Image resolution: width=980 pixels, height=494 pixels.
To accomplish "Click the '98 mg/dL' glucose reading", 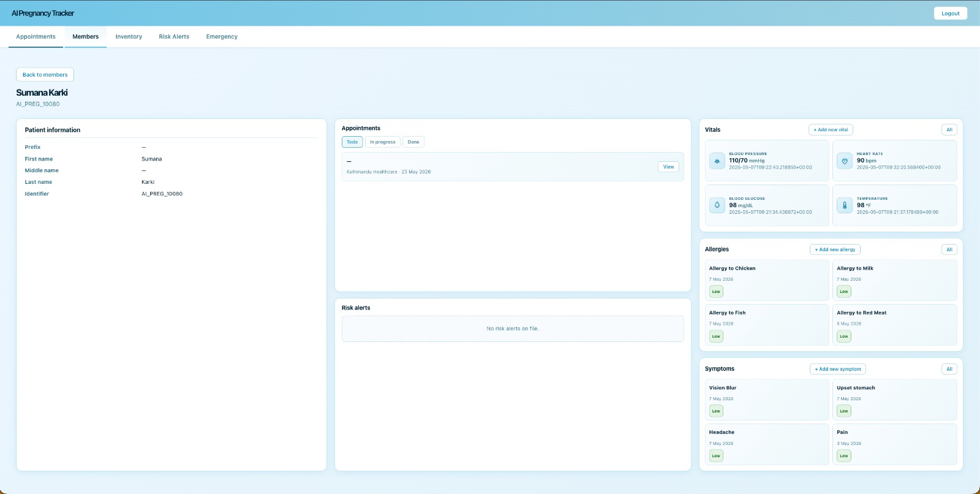I will coord(741,205).
